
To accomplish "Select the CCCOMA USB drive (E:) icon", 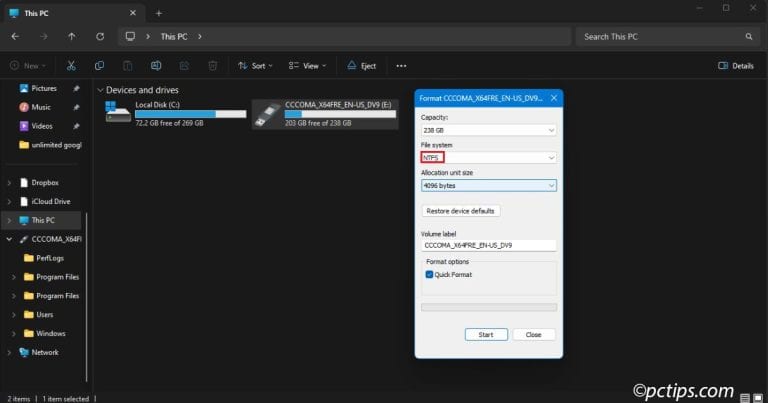I will (266, 112).
